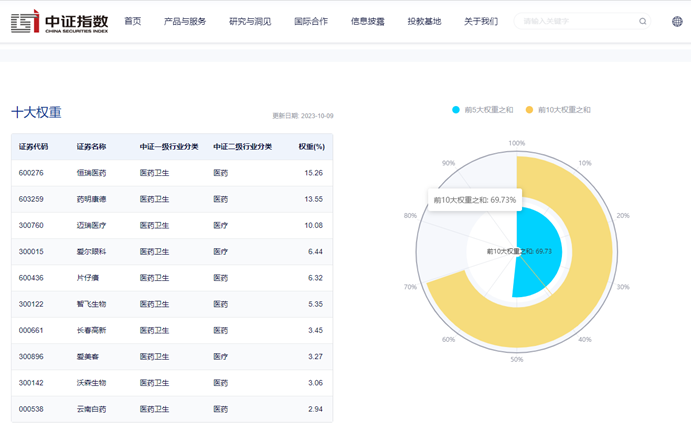Image resolution: width=691 pixels, height=431 pixels.
Task: Open the 产品与服务 navigation menu
Action: point(185,21)
